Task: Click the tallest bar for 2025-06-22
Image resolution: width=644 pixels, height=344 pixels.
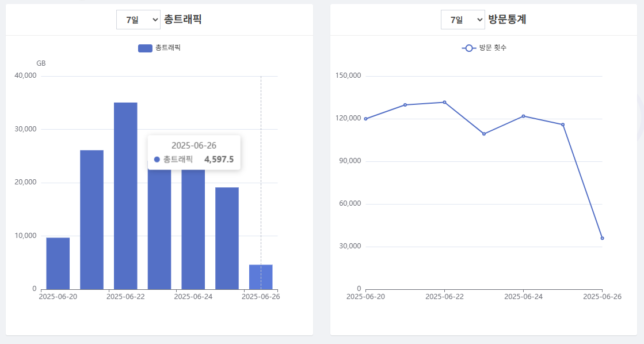Action: pos(125,196)
